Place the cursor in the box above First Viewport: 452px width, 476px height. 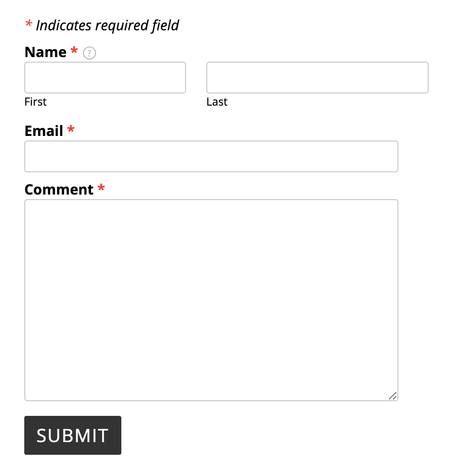click(x=105, y=78)
